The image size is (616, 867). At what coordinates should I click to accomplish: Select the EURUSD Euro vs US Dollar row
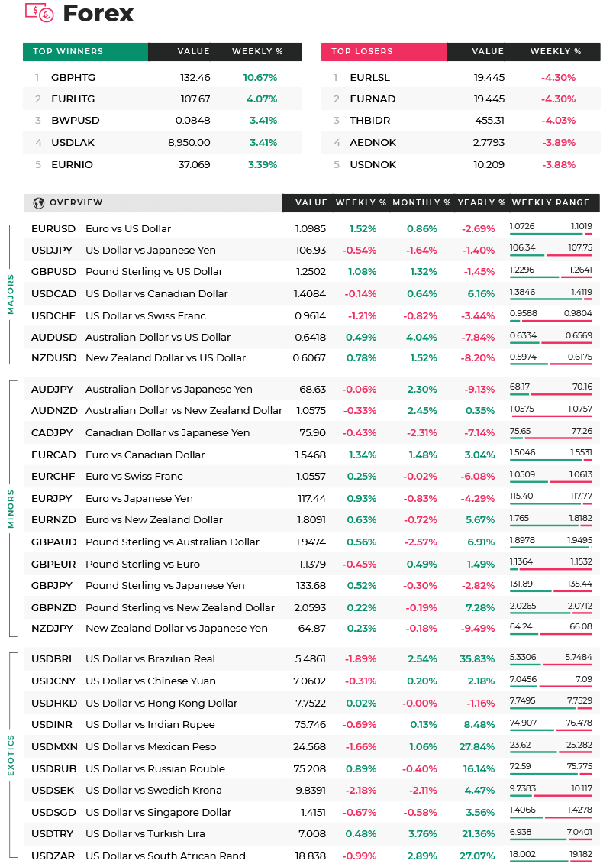(312, 228)
